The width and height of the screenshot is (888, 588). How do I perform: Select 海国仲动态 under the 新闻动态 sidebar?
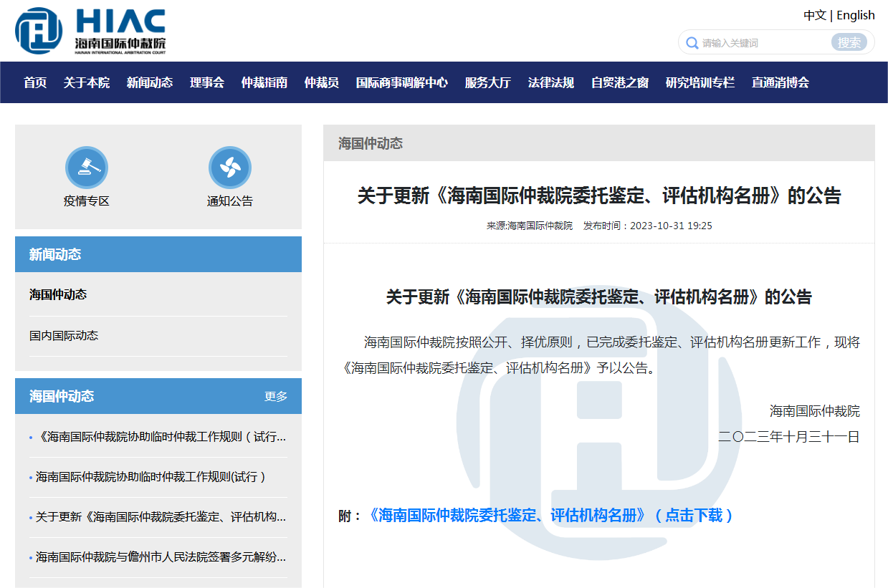(58, 294)
